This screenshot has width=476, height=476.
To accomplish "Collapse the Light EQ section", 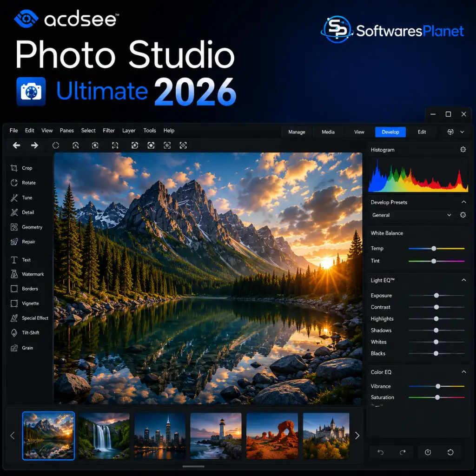I will tap(464, 280).
